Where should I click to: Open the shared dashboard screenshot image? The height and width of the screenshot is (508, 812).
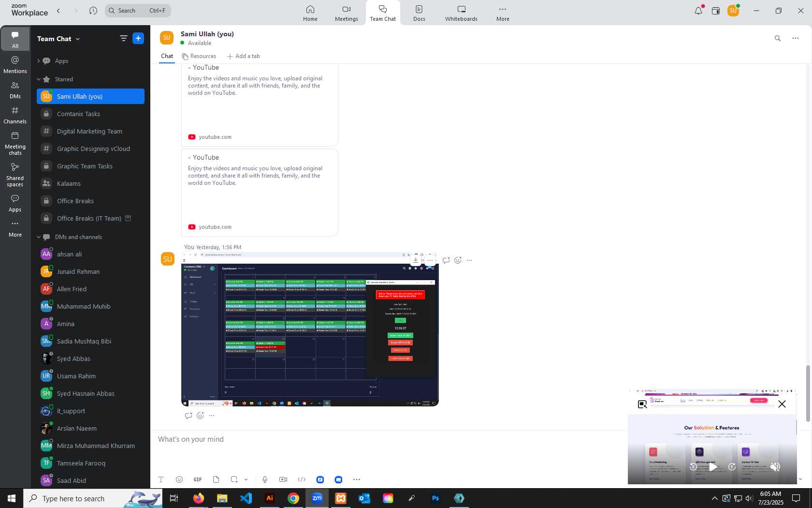310,329
